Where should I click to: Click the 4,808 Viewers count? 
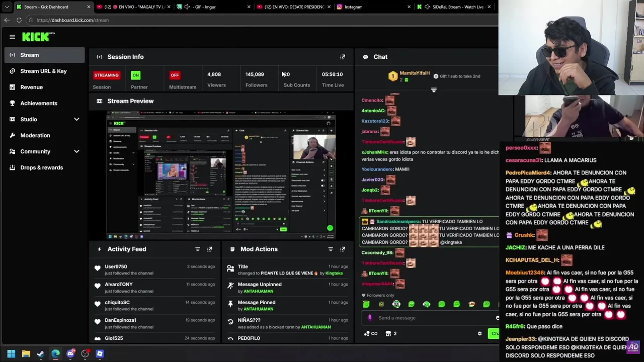tap(214, 74)
